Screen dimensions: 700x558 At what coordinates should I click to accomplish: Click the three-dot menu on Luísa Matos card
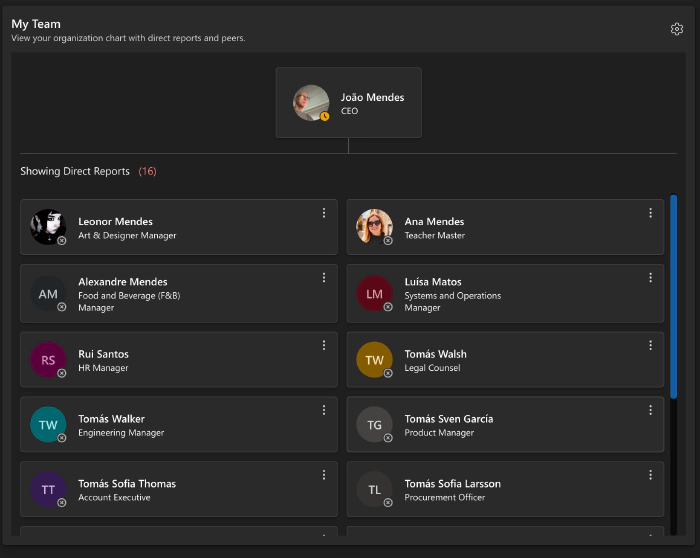pos(650,278)
